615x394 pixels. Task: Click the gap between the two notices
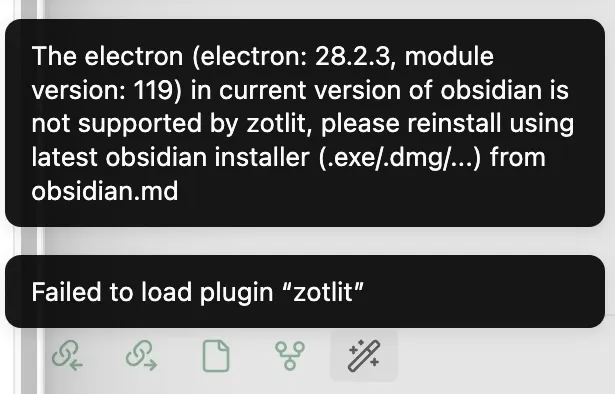305,241
